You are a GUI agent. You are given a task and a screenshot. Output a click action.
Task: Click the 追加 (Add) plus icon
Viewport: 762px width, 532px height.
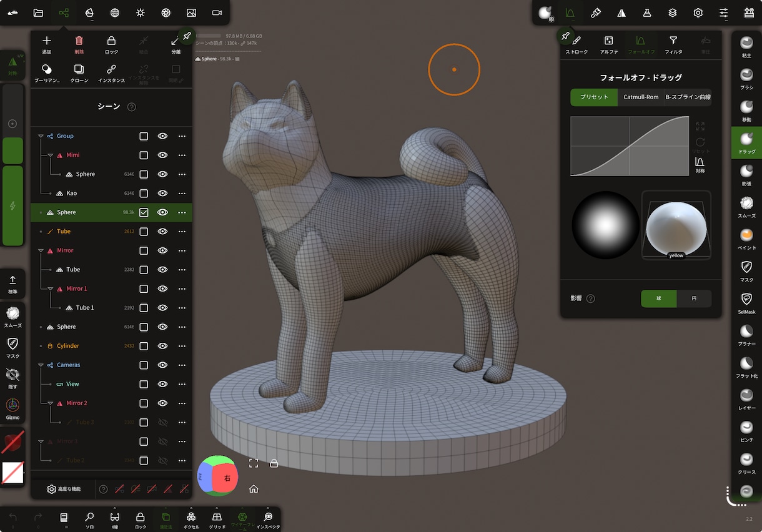tap(47, 45)
